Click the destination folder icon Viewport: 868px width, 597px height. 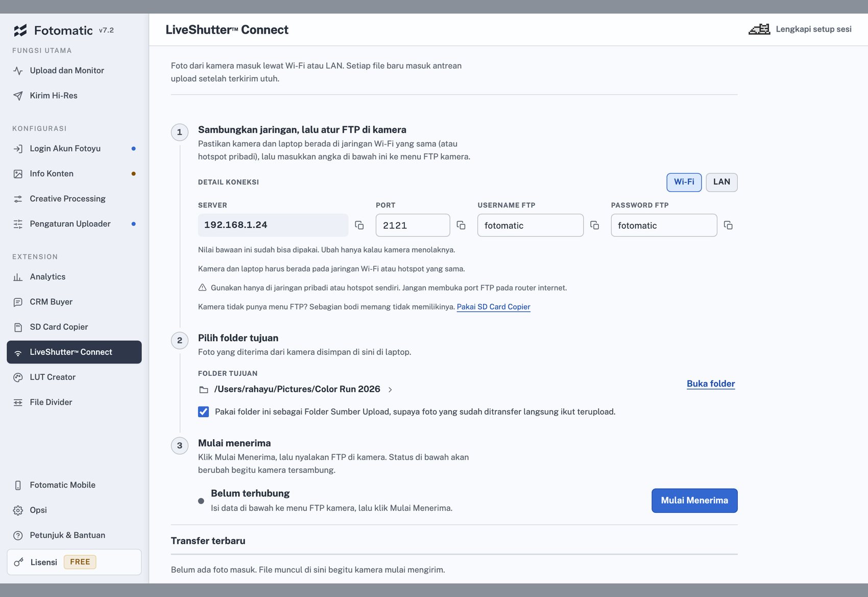click(204, 390)
